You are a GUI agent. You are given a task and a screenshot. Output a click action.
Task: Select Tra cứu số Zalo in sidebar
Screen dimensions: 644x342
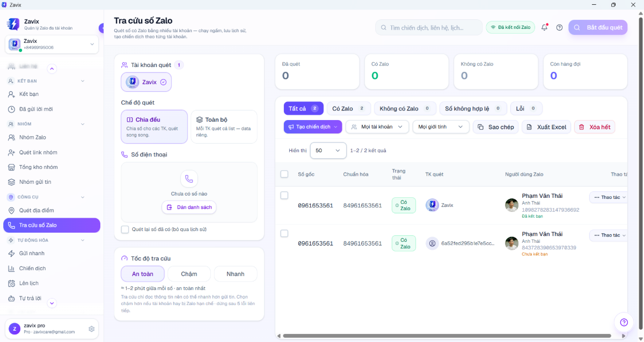[x=52, y=225]
